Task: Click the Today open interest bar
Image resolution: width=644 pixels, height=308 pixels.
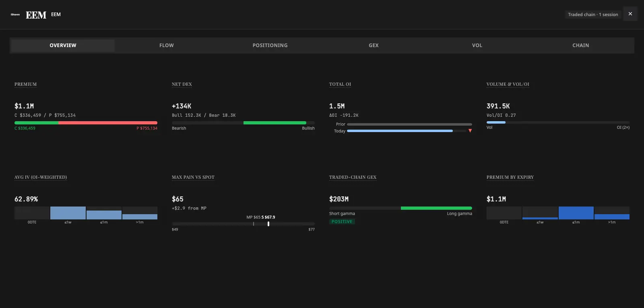Action: 400,131
